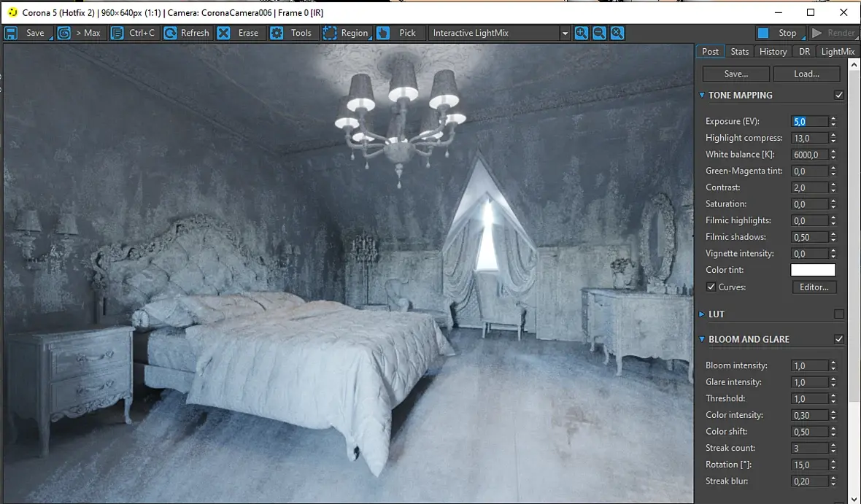Click the Rotation [°] value field
The image size is (861, 504).
tap(810, 464)
